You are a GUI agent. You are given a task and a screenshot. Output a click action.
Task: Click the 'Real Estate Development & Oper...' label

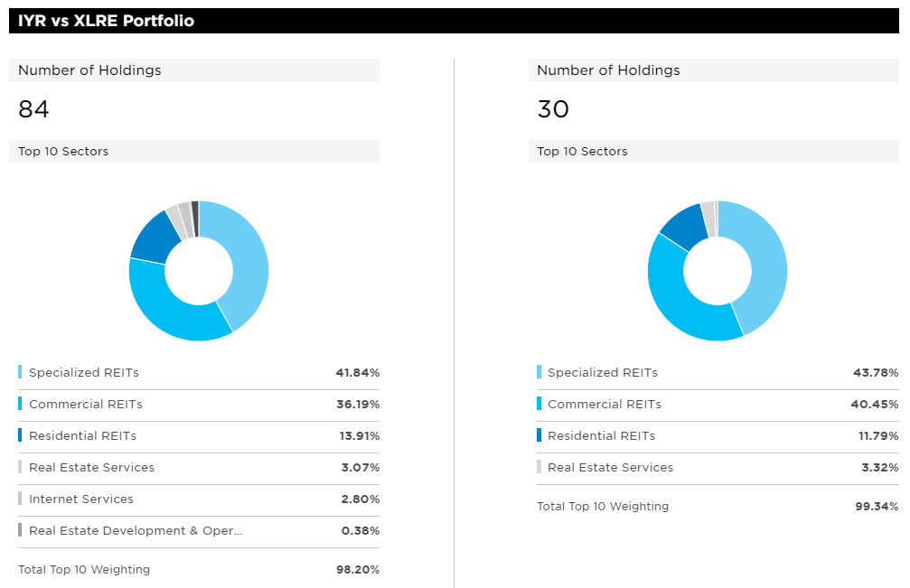[136, 530]
